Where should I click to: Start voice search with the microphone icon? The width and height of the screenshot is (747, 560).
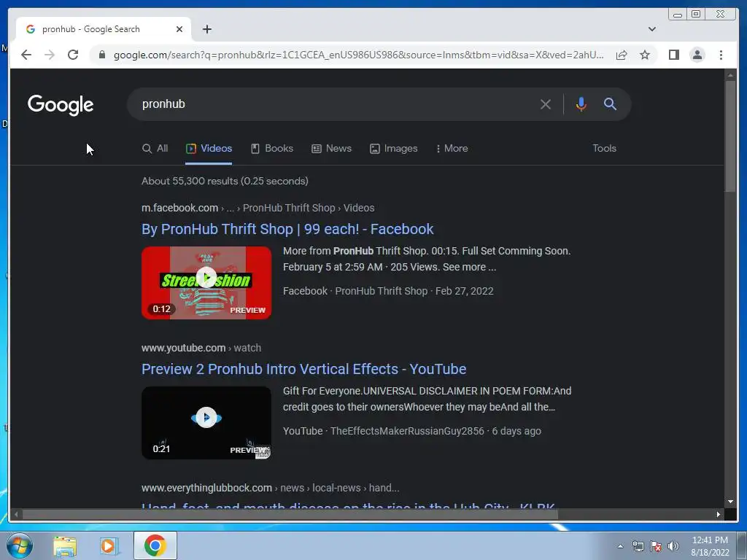[x=581, y=104]
